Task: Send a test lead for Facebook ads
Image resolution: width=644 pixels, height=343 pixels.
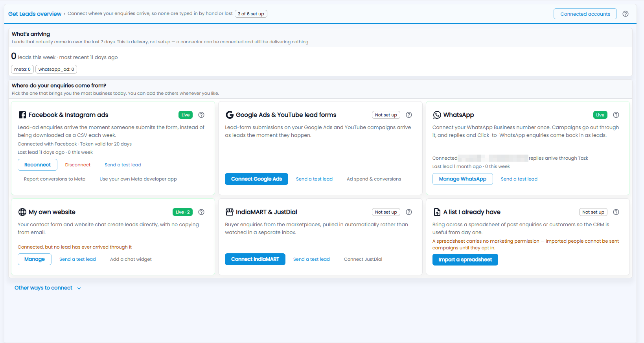Action: (123, 165)
